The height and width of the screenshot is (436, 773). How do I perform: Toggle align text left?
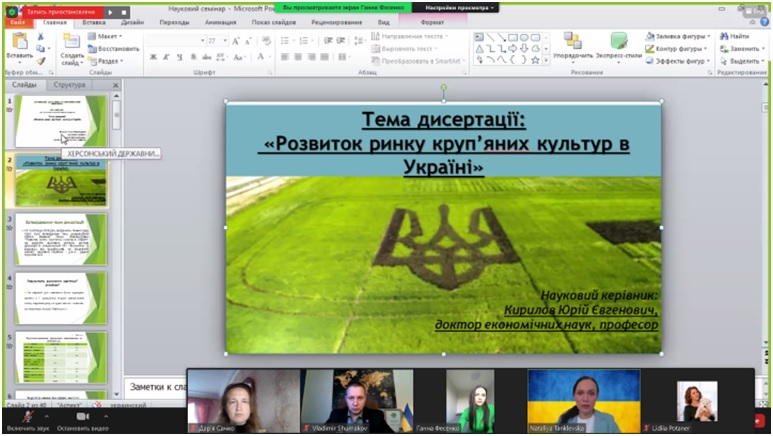pos(285,57)
